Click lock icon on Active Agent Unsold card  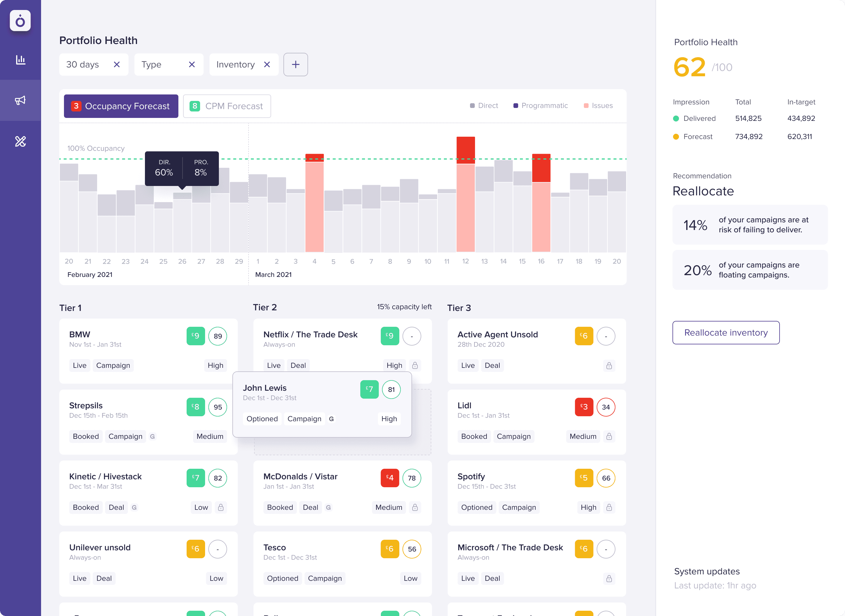coord(609,365)
